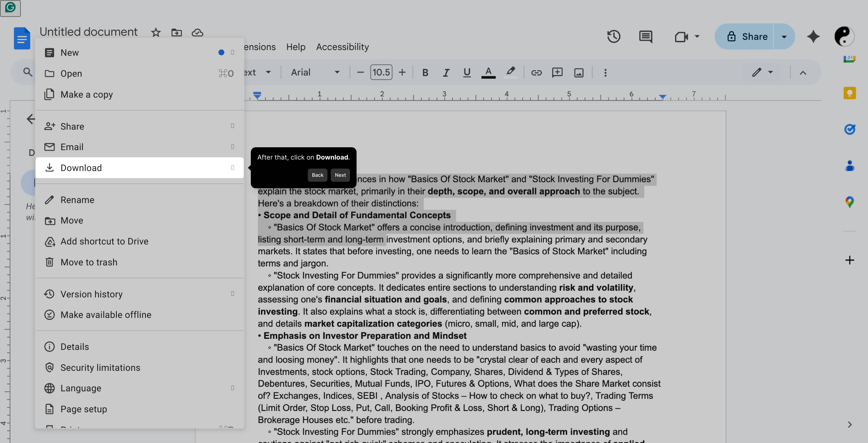
Task: Open the paragraph style dropdown arrow
Action: [x=268, y=73]
